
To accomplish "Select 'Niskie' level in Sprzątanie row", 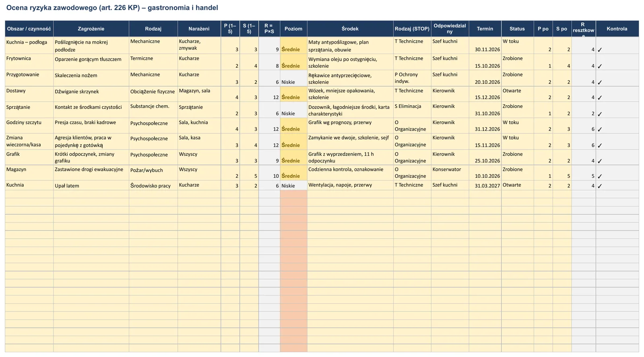I will (x=293, y=110).
